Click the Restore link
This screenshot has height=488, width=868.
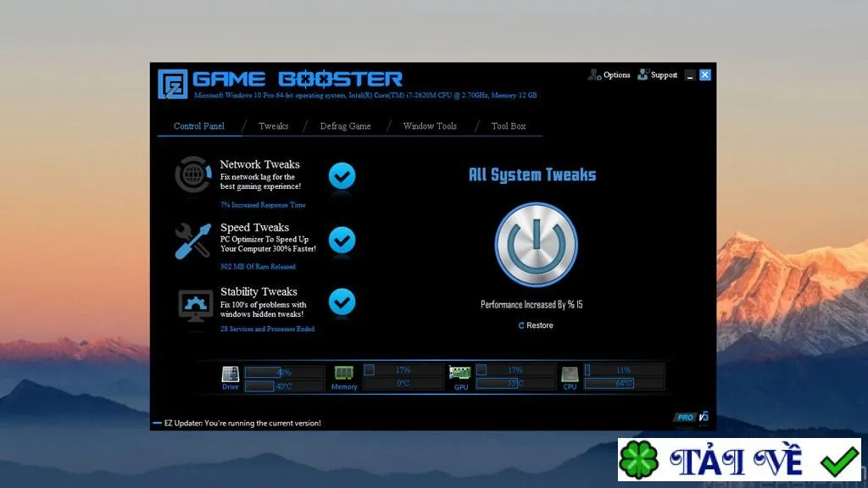(x=536, y=325)
